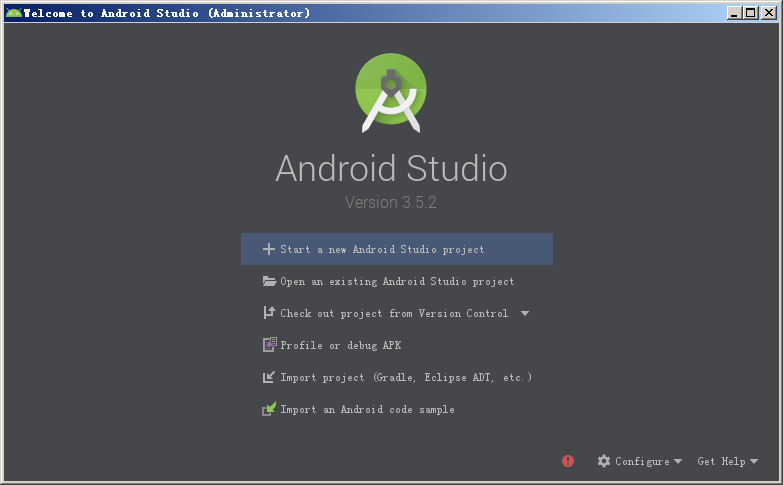Viewport: 783px width, 485px height.
Task: Maximize the Welcome to Android Studio window
Action: (x=751, y=13)
